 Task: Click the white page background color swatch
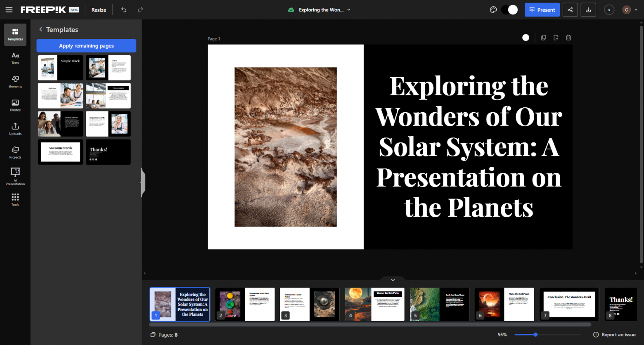point(526,38)
